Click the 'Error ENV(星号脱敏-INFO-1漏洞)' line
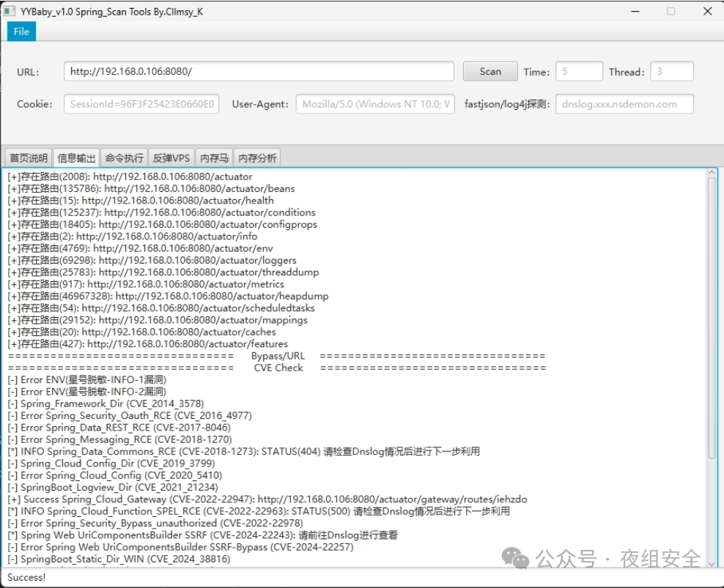The width and height of the screenshot is (724, 588). (x=86, y=379)
